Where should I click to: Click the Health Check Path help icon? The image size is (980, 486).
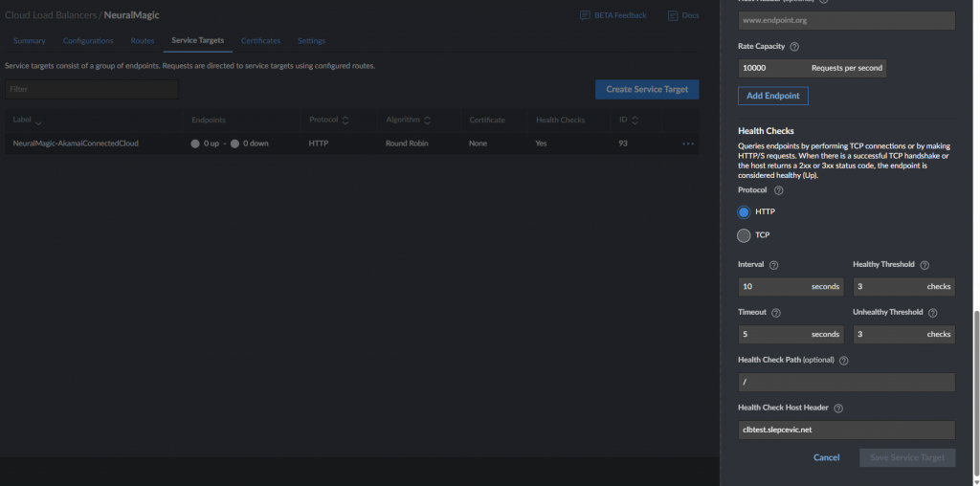844,361
